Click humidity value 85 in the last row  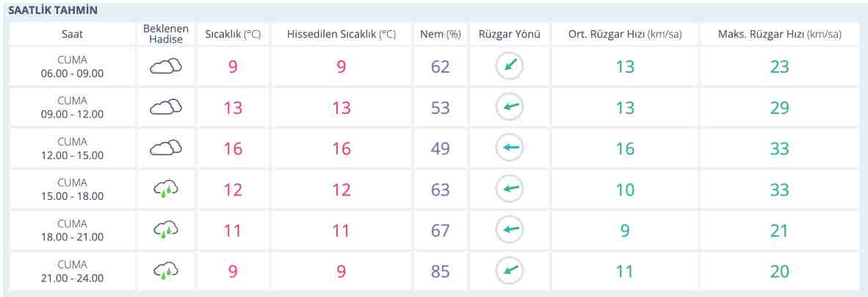[440, 271]
